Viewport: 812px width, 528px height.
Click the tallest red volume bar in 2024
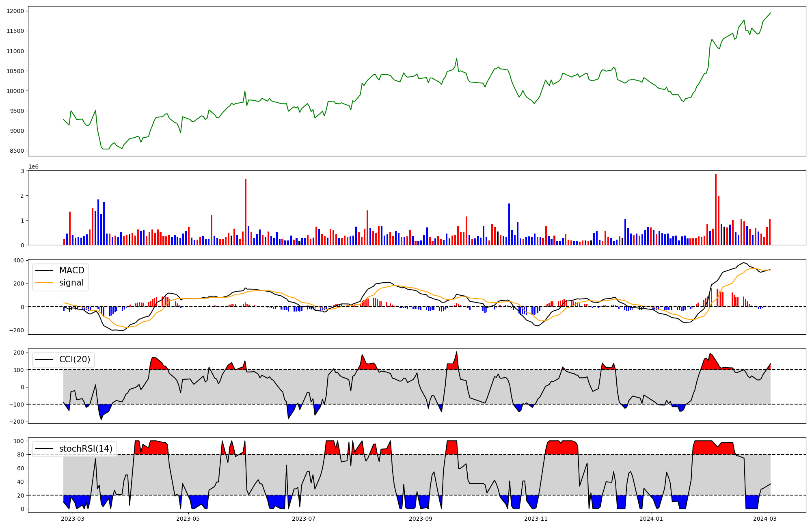(716, 209)
